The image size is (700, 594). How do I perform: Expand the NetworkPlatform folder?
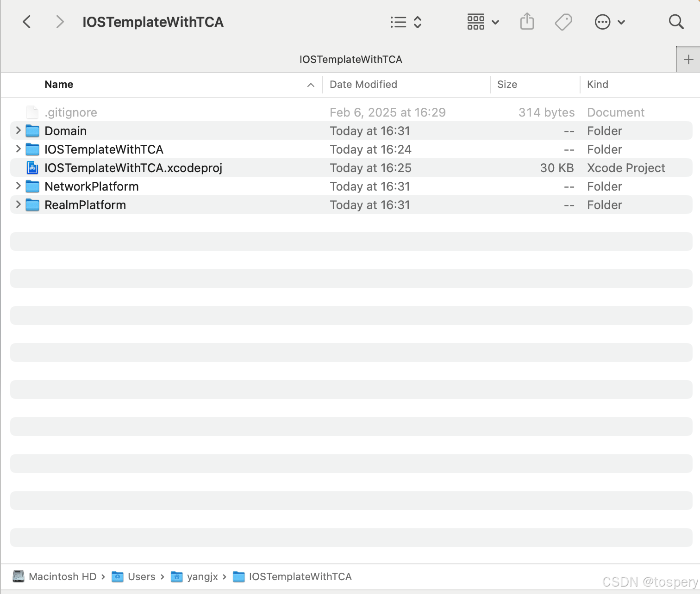(18, 186)
